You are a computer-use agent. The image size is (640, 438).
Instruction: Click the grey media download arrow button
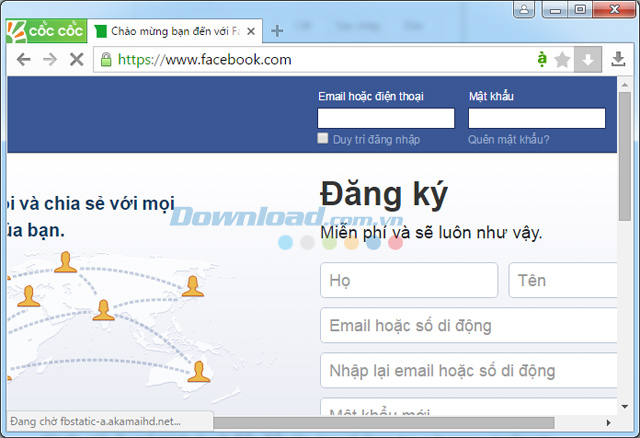[x=588, y=60]
